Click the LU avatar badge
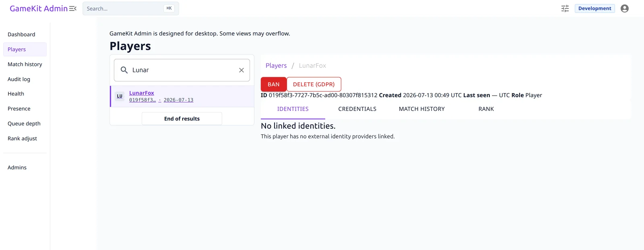Viewport: 644px width, 250px height. click(x=120, y=96)
